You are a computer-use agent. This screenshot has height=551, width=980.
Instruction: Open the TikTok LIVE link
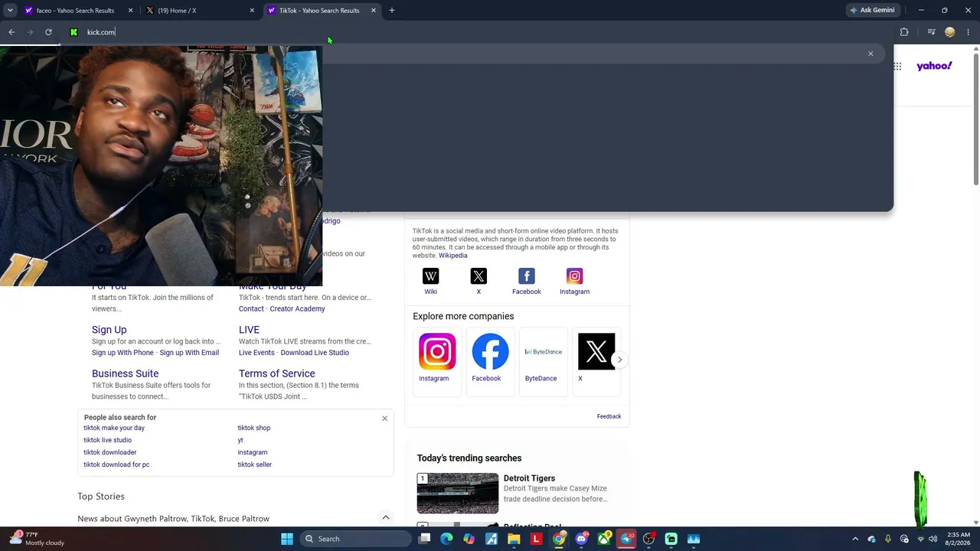(x=249, y=330)
